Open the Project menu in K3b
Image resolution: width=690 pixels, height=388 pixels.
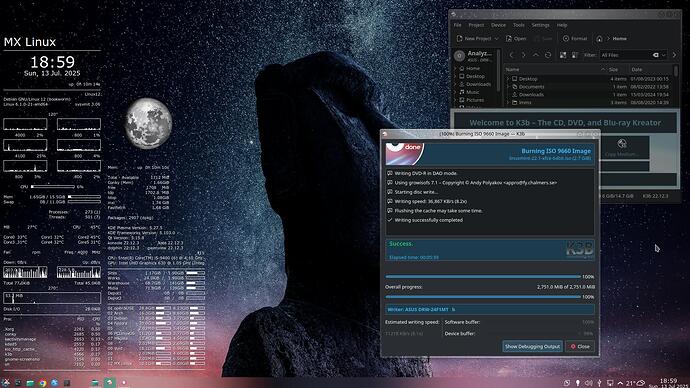[x=476, y=25]
